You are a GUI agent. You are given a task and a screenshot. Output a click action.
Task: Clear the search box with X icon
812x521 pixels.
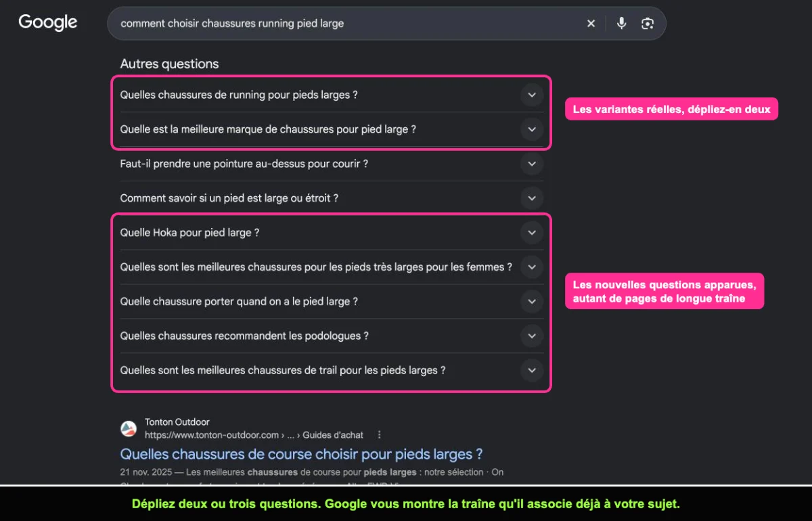[x=591, y=24]
